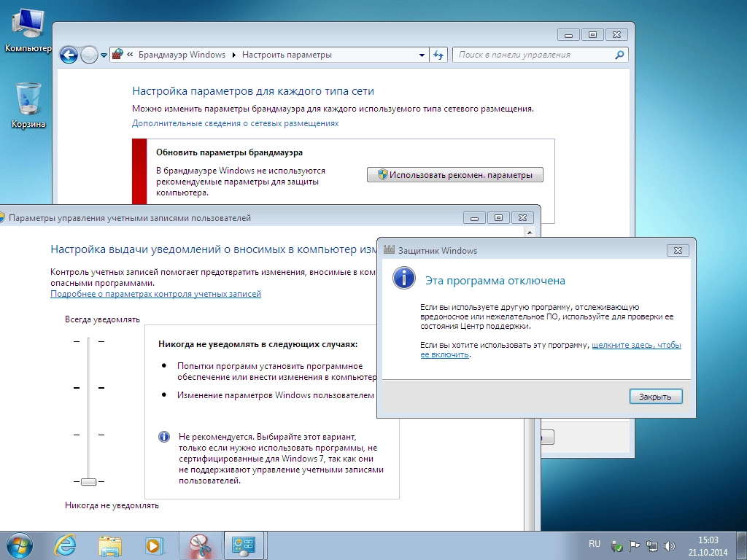Viewport: 747px width, 560px height.
Task: Click the shield icon on recommended settings button
Action: (x=382, y=174)
